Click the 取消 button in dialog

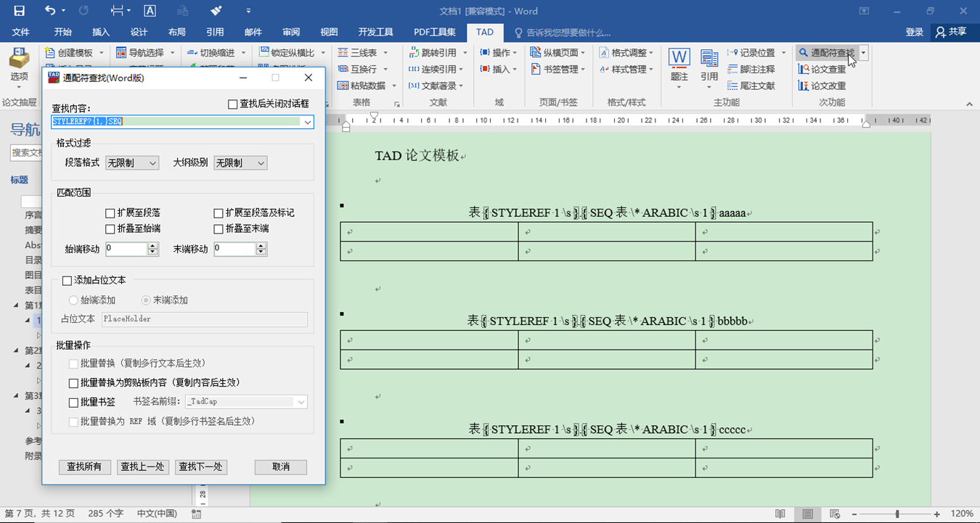[281, 467]
